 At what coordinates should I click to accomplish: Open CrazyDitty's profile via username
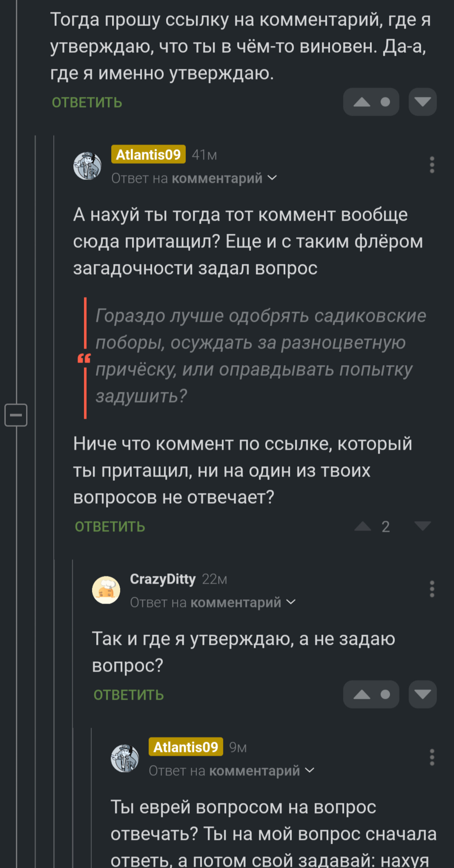(x=163, y=579)
